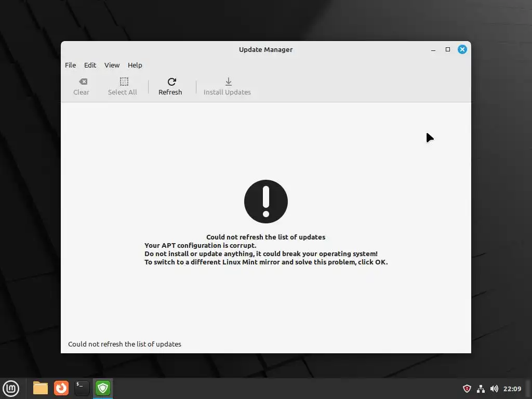
Task: Click the 'Update Manager' window title
Action: 266,49
